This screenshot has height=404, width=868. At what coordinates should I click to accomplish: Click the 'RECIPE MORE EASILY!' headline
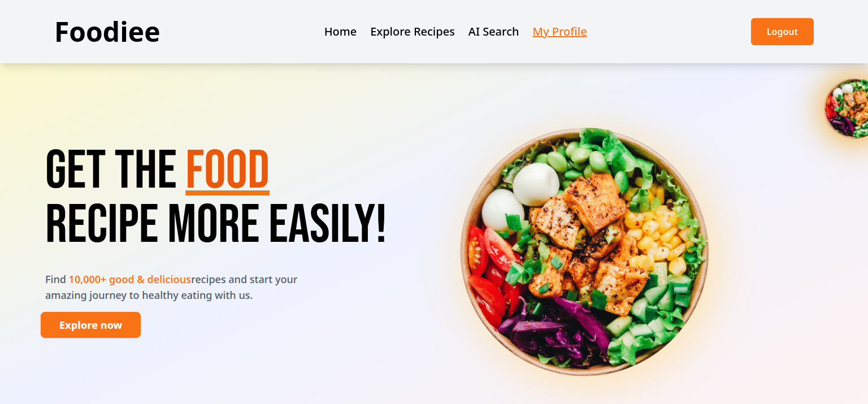pyautogui.click(x=216, y=225)
